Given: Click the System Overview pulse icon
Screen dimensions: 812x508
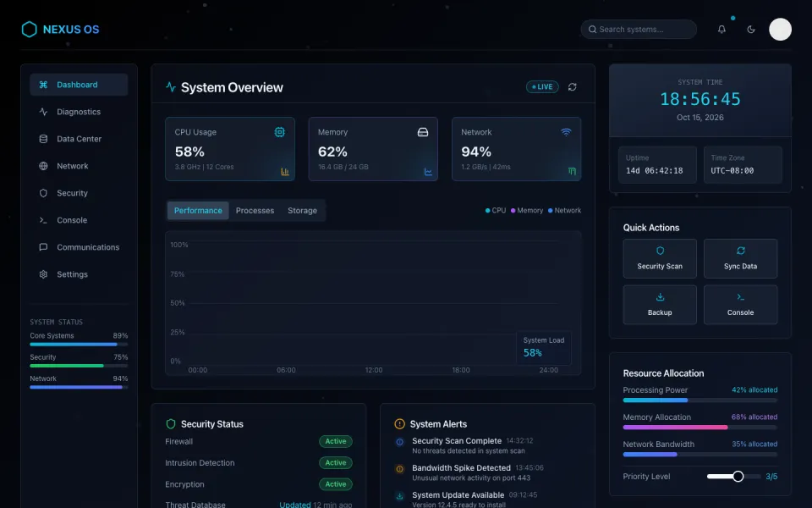Looking at the screenshot, I should [171, 86].
